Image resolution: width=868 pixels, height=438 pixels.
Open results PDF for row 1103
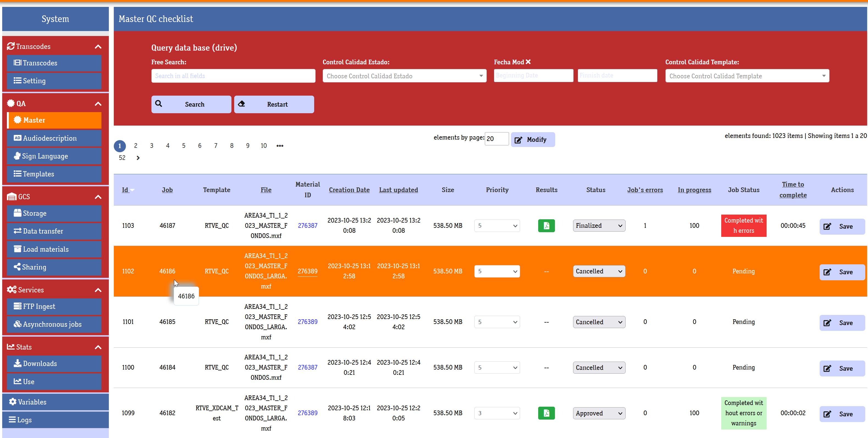[546, 226]
